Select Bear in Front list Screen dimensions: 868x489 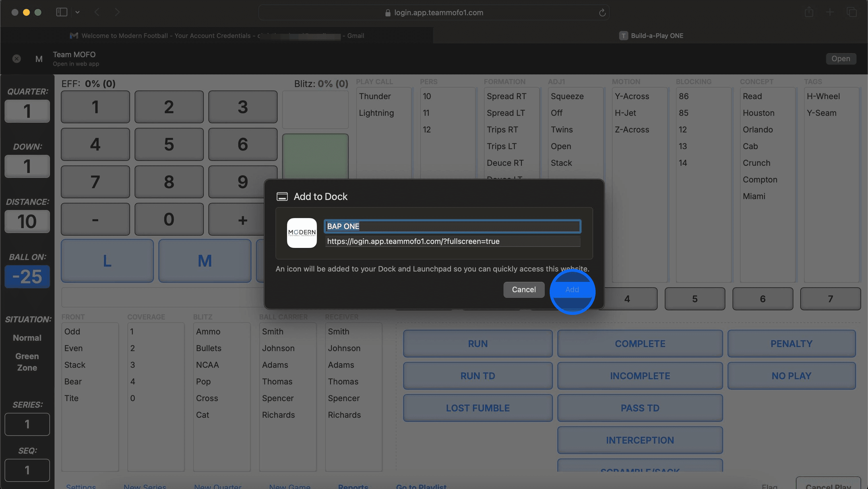(73, 382)
